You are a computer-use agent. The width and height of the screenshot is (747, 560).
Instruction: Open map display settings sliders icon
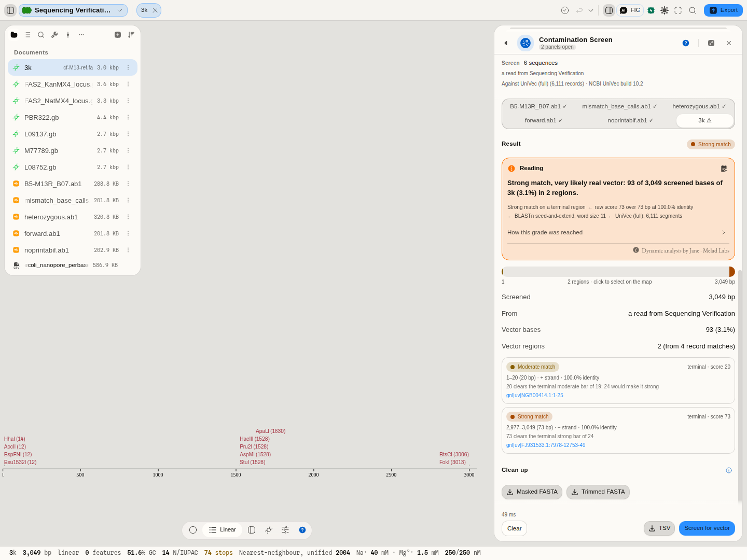pyautogui.click(x=285, y=530)
